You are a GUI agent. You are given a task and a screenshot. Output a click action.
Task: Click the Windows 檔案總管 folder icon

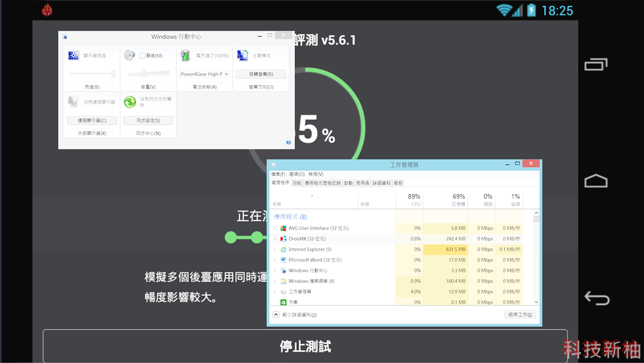[x=283, y=281]
